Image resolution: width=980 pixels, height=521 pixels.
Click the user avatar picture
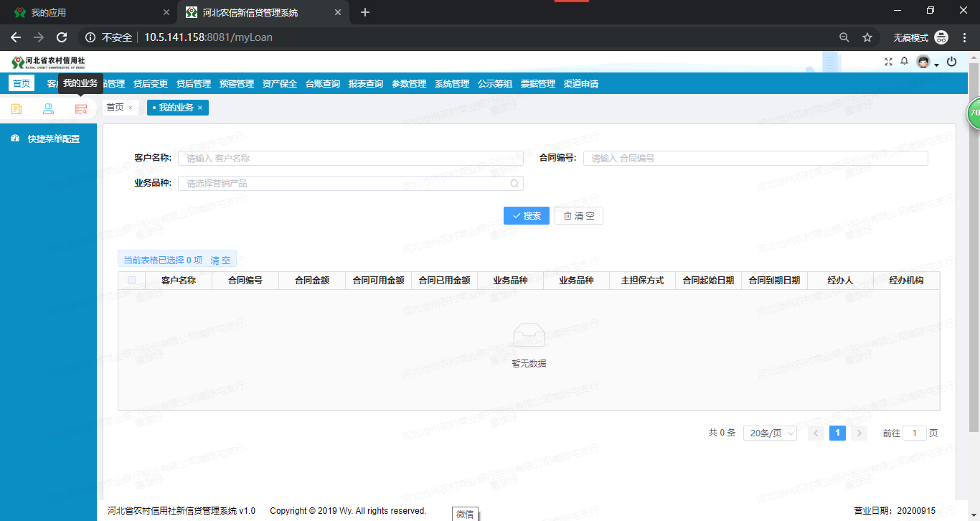point(923,62)
